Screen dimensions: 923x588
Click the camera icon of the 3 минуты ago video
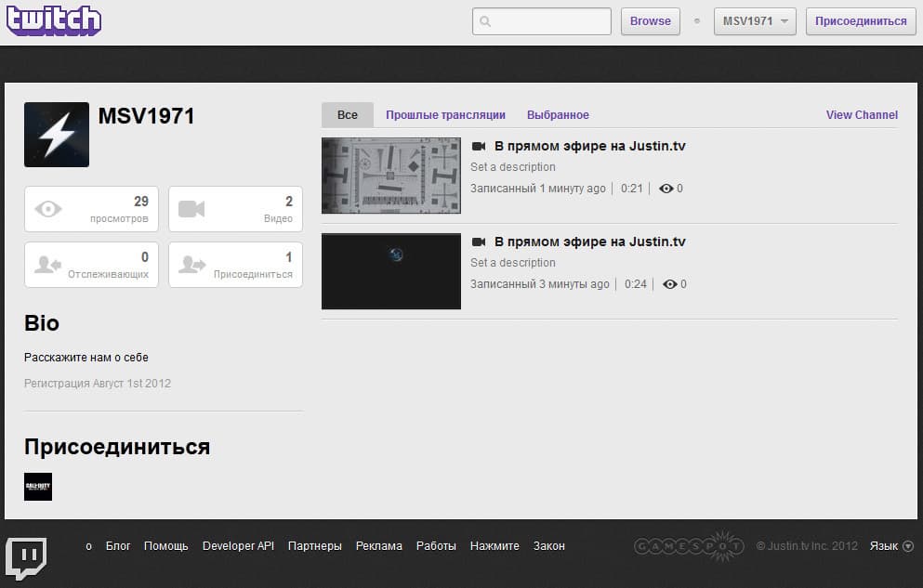[479, 242]
